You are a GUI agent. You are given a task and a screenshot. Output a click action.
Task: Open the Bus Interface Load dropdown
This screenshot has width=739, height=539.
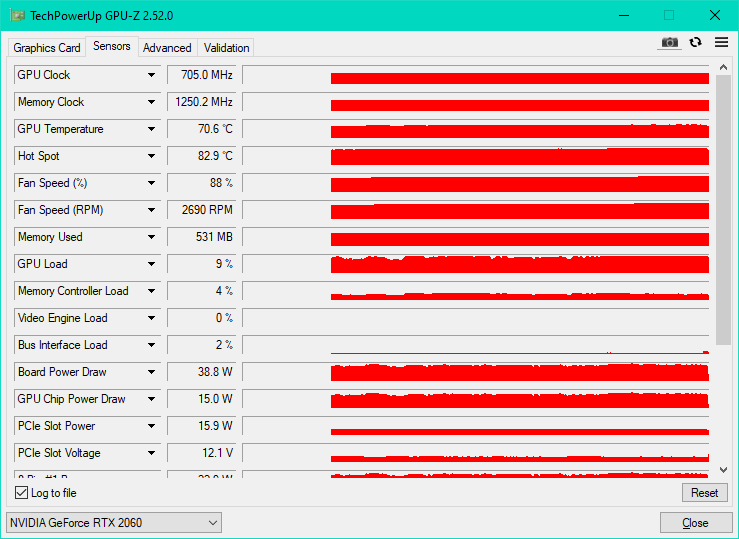[151, 345]
